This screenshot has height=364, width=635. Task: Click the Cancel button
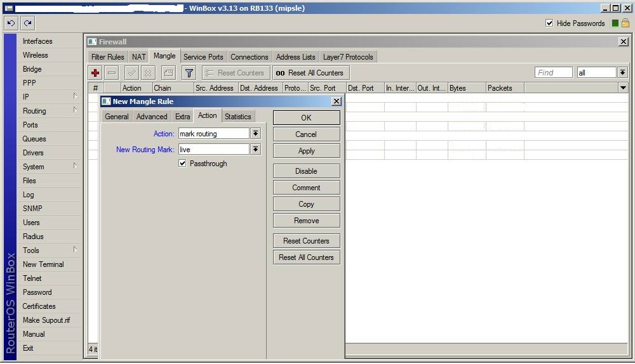point(307,134)
